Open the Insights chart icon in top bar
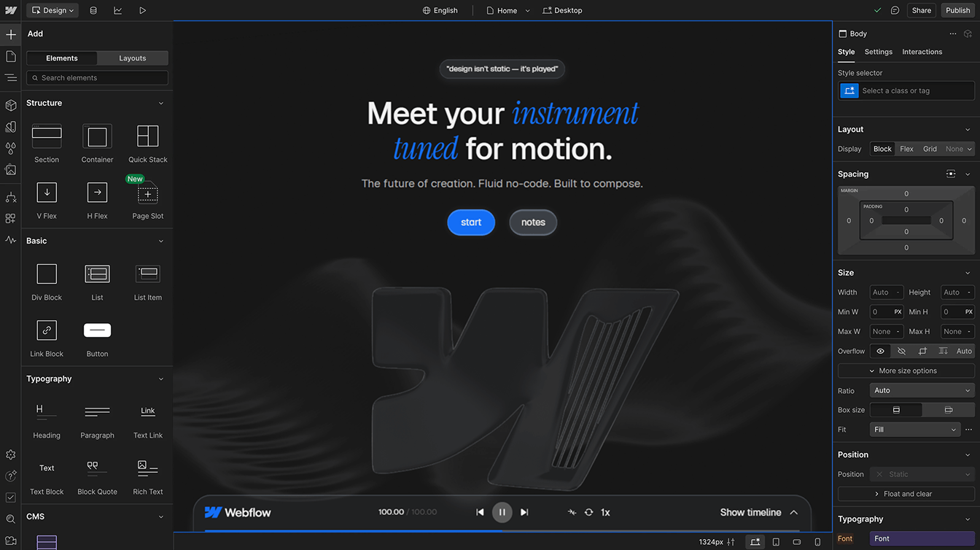The image size is (980, 550). [x=118, y=10]
